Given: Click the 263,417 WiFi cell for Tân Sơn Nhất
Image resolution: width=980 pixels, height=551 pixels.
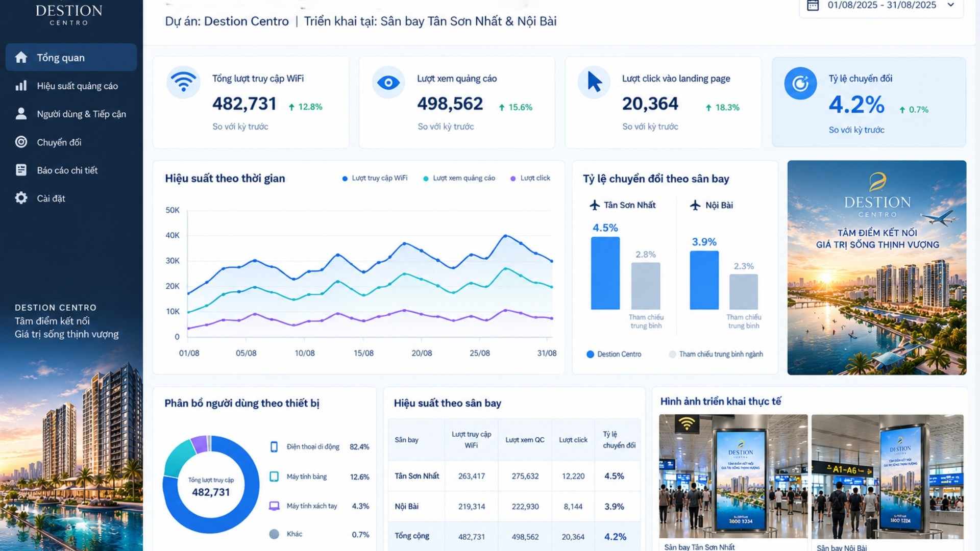Looking at the screenshot, I should tap(472, 476).
